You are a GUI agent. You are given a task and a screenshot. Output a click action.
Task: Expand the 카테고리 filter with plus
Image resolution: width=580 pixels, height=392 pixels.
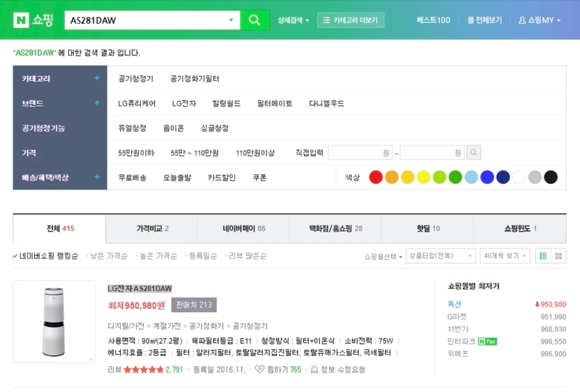click(x=97, y=78)
